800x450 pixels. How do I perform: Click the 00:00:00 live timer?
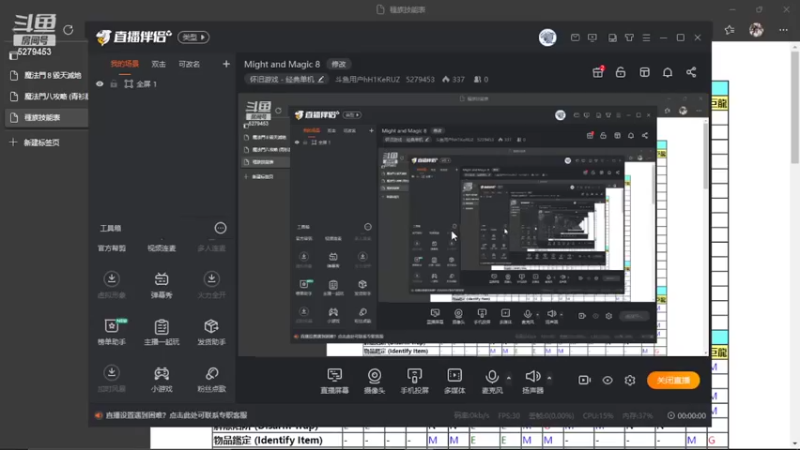point(692,415)
